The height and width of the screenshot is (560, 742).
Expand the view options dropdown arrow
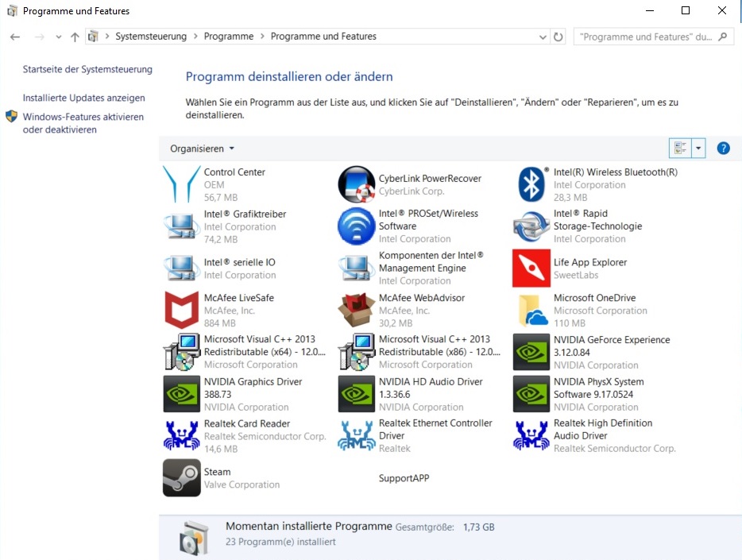coord(698,148)
